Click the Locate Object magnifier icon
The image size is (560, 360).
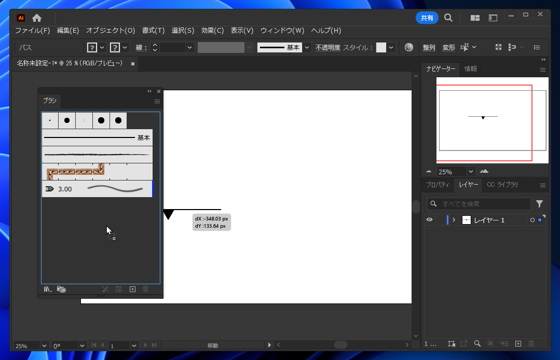click(477, 344)
